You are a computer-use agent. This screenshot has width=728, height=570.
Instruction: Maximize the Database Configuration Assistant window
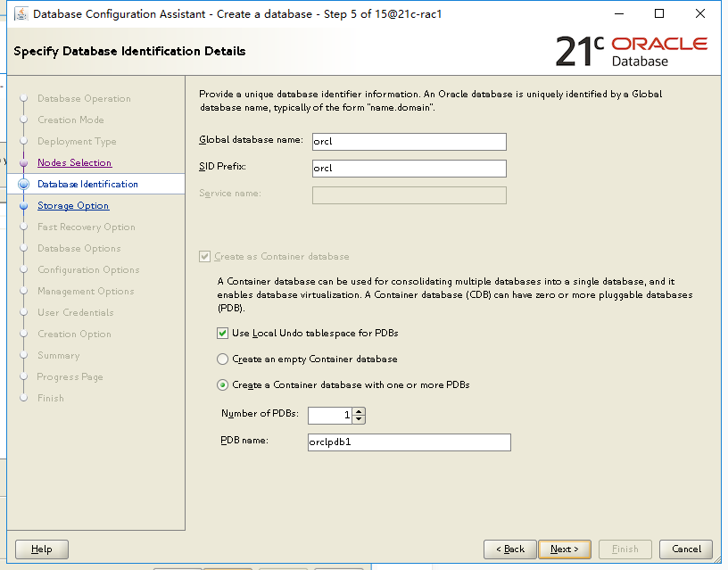[x=658, y=14]
